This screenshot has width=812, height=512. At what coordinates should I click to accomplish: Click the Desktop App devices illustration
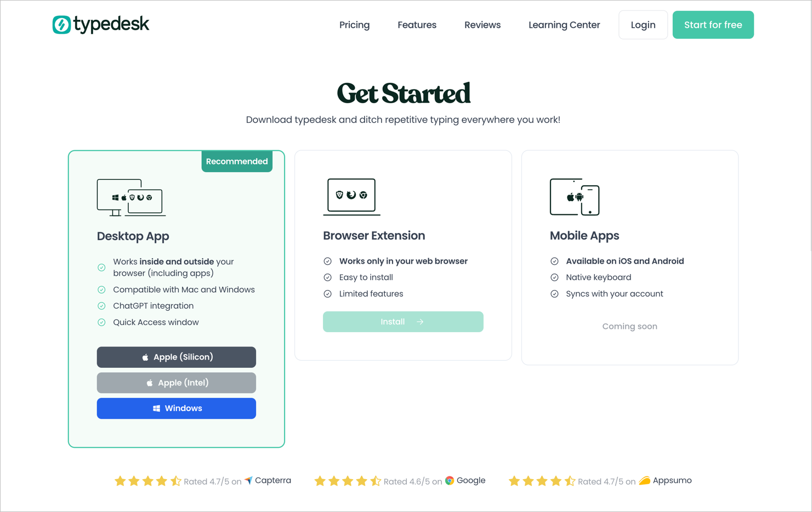pos(131,197)
